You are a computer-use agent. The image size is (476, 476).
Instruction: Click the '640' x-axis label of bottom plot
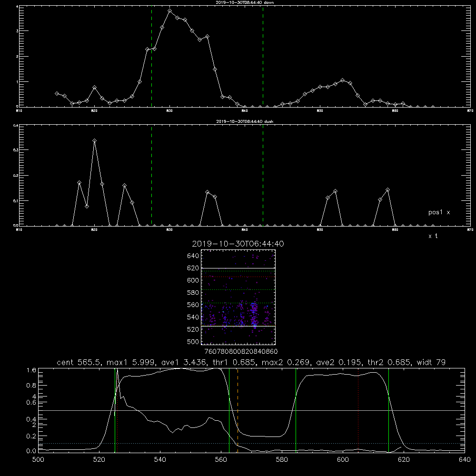(x=465, y=460)
